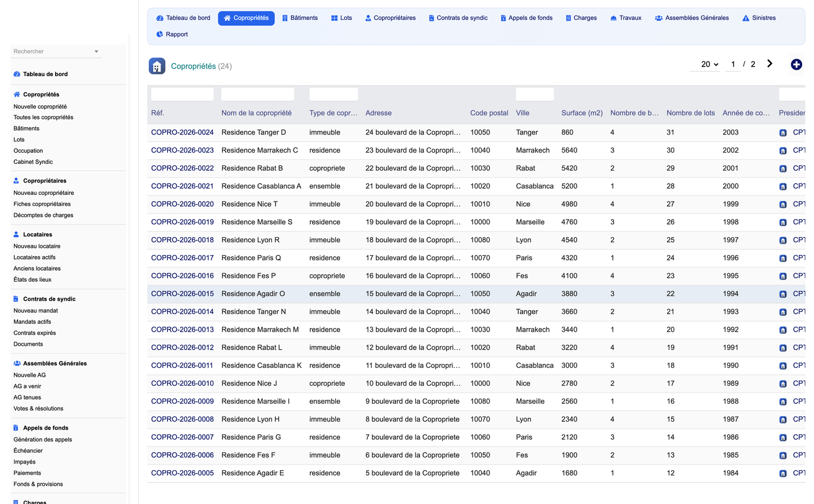Open link COPRO-2026-0019
814x504 pixels.
[183, 222]
